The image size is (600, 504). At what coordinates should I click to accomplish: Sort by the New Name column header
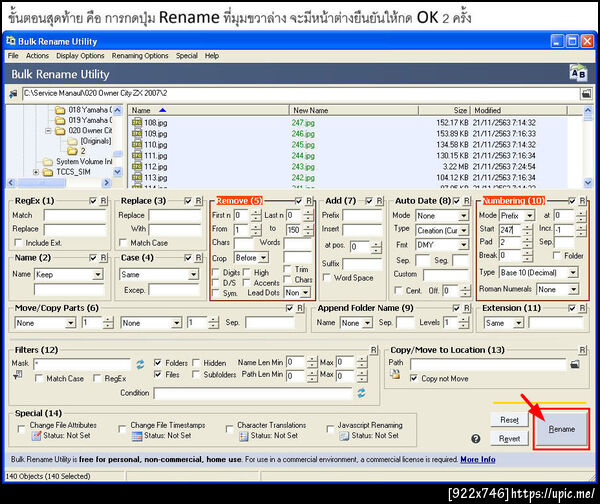[354, 110]
